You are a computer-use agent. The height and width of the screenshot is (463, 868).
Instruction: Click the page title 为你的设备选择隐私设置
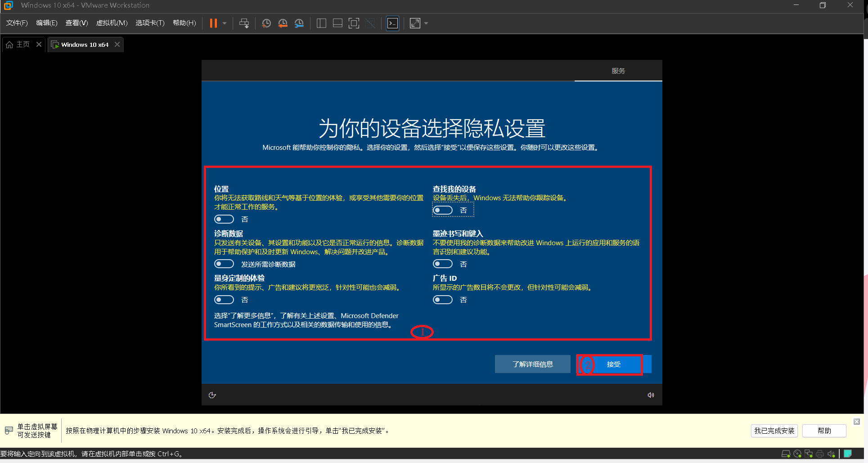click(432, 128)
